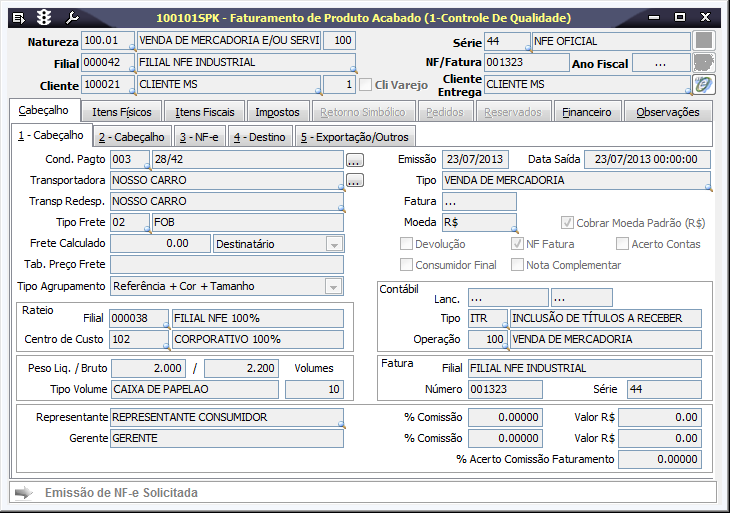Toggle the Cli Varejo checkbox
Image resolution: width=730 pixels, height=513 pixels.
(365, 85)
